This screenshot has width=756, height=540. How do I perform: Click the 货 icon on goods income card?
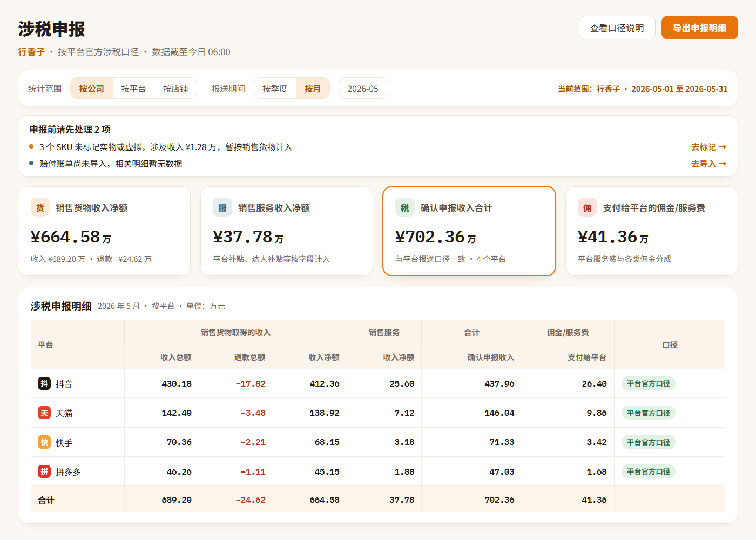point(40,208)
